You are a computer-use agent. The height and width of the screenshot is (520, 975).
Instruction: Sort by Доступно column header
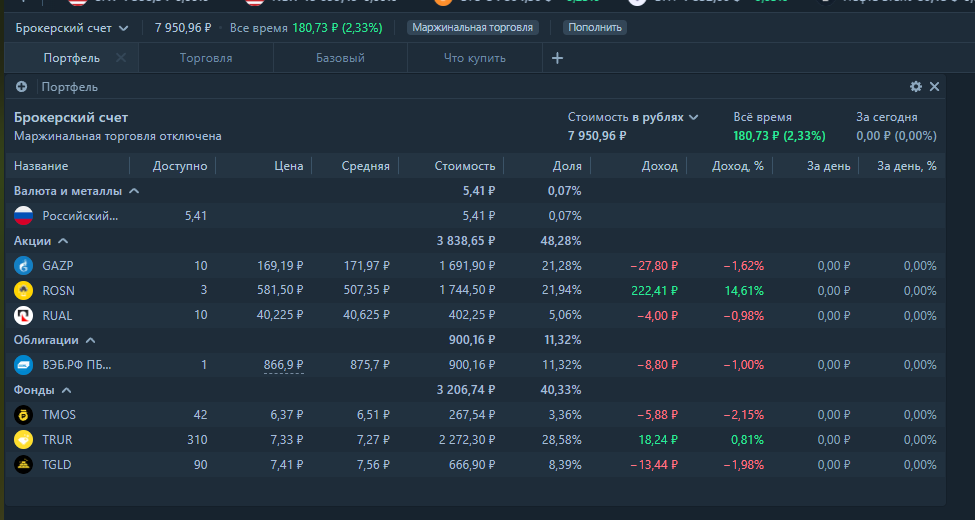pos(180,166)
